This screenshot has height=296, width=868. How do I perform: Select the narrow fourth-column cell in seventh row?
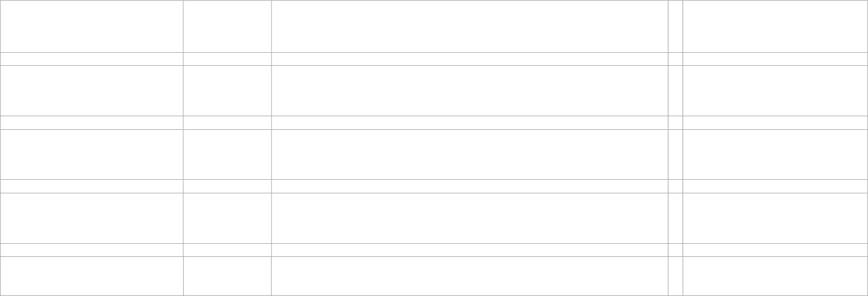(675, 218)
